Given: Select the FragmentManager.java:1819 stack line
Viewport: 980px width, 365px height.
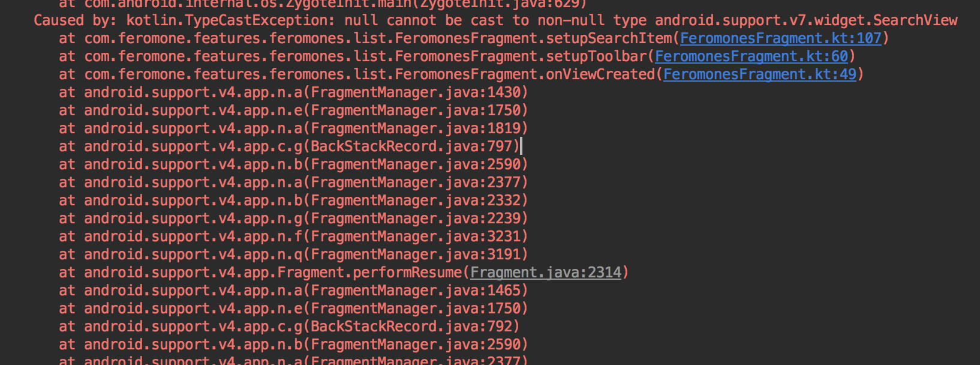Looking at the screenshot, I should 293,128.
